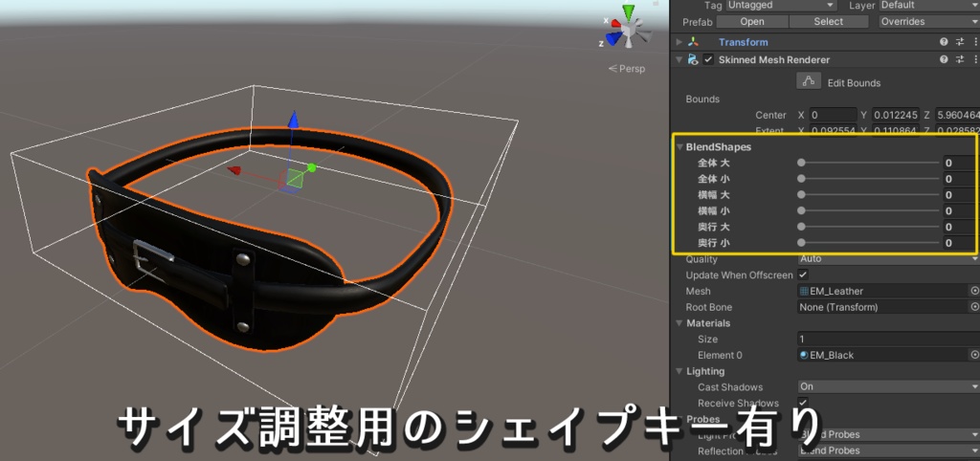Click the Bounds Center X input field
980x461 pixels.
834,115
